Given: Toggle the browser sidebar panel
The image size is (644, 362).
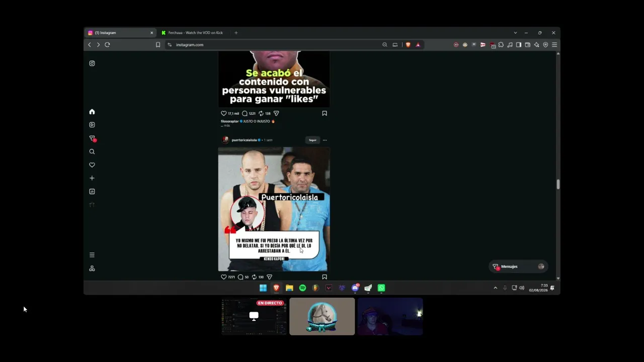Looking at the screenshot, I should click(519, 45).
